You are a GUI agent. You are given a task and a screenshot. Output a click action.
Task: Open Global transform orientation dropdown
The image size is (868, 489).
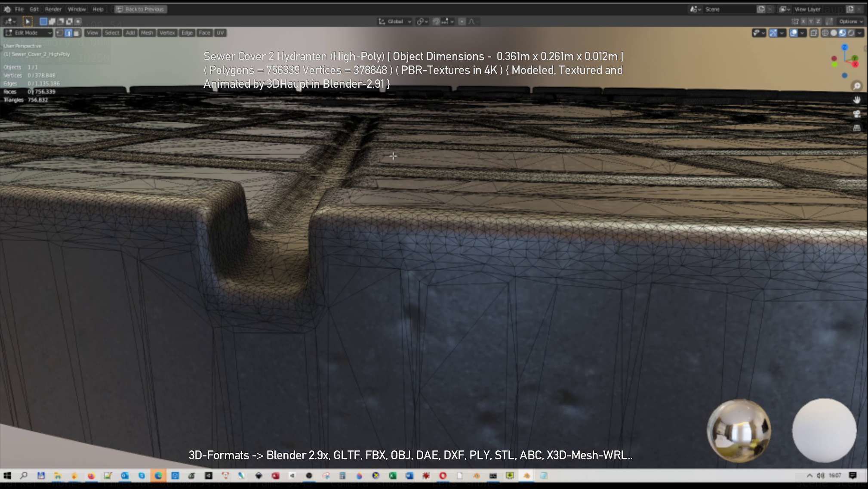[395, 22]
